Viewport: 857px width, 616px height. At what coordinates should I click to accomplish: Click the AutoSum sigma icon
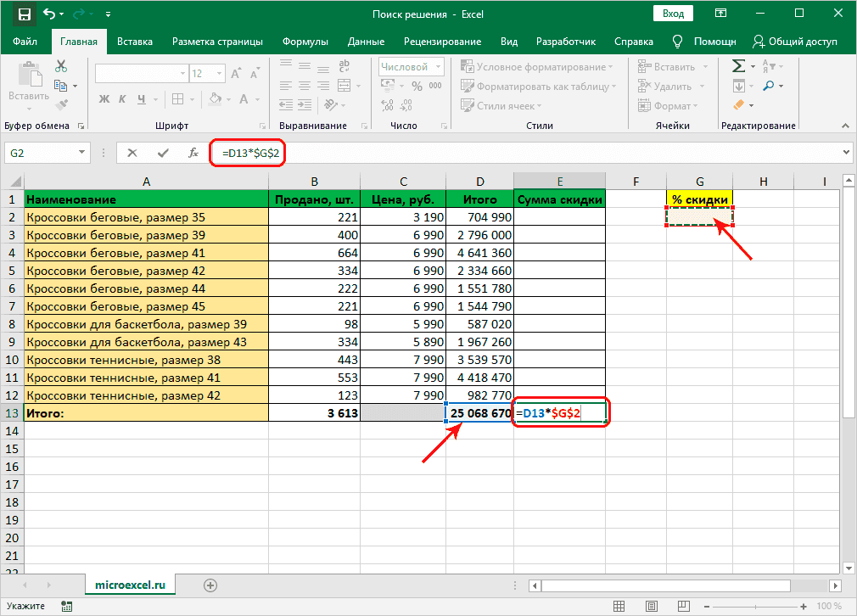tap(737, 66)
